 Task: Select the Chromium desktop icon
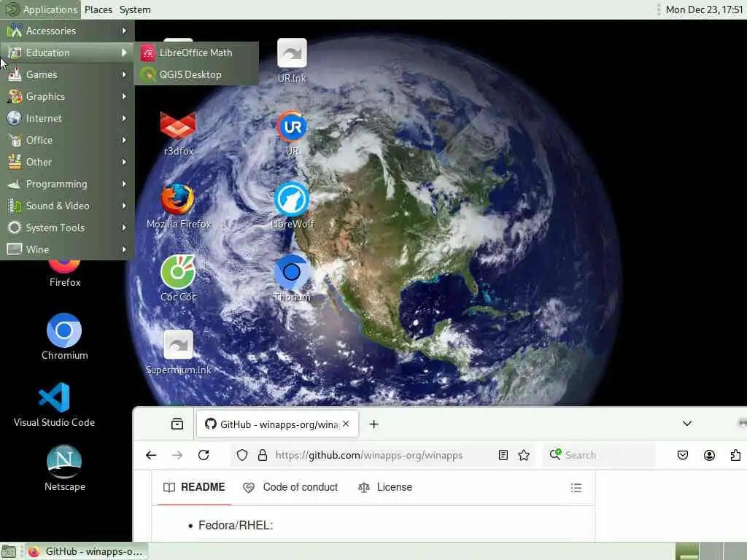coord(65,336)
